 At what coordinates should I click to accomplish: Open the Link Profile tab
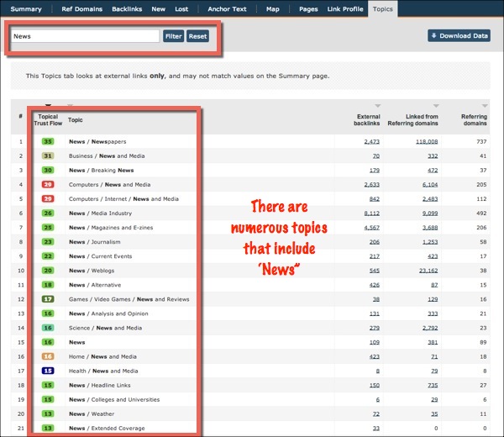[345, 9]
